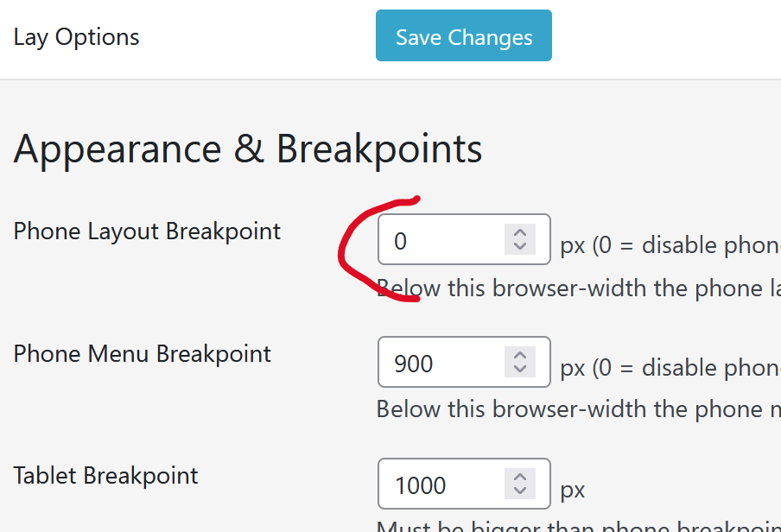
Task: Click the Save Changes button
Action: point(464,37)
